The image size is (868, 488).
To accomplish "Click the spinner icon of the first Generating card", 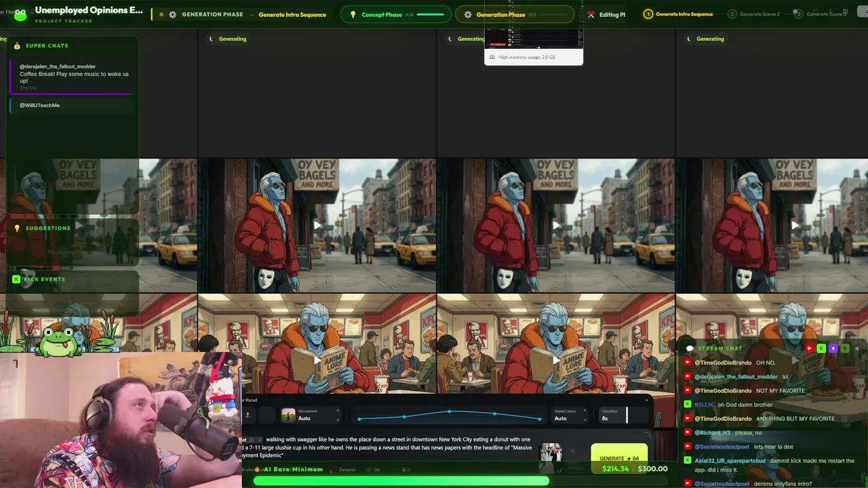I will click(211, 39).
